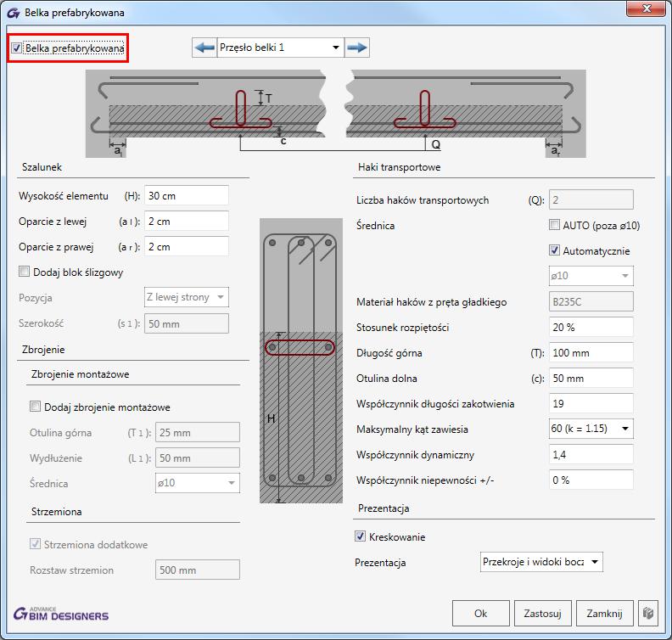Click Prezentacja section heading

point(384,508)
